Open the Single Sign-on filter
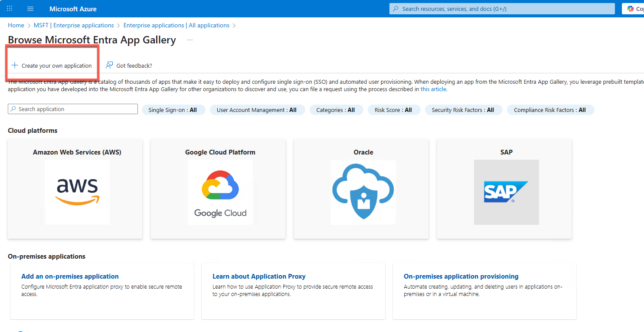Viewport: 644px width, 332px height. [x=173, y=110]
